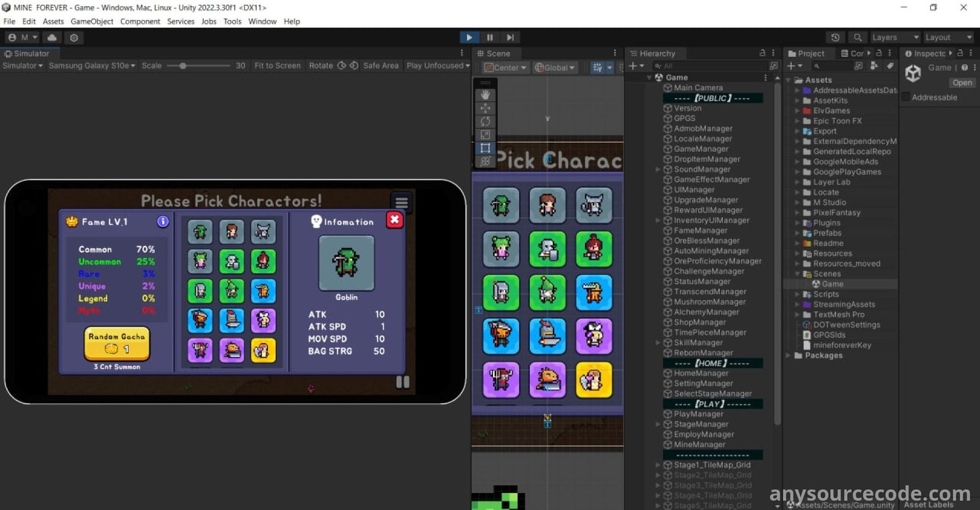Click Fit to Screen button
Screen dimensions: 980x510
(x=277, y=66)
